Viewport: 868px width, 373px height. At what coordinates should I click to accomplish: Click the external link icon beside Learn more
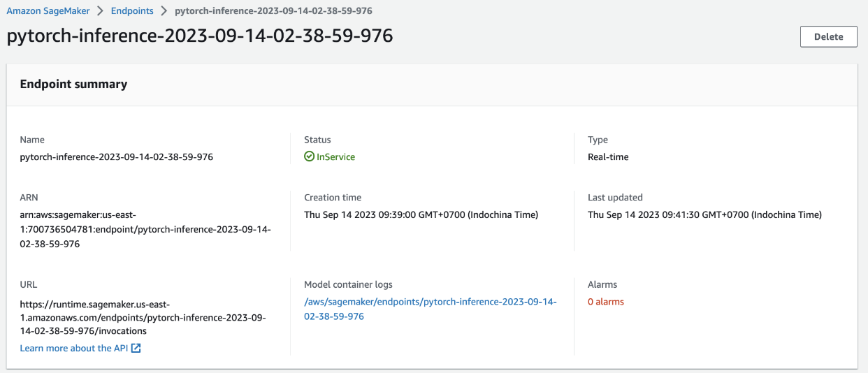pyautogui.click(x=136, y=348)
